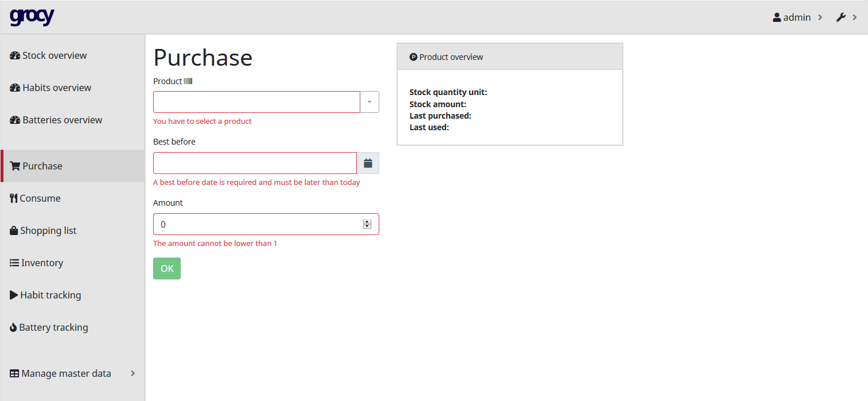This screenshot has width=868, height=401.
Task: Click the barcode icon beside Product label
Action: [188, 81]
